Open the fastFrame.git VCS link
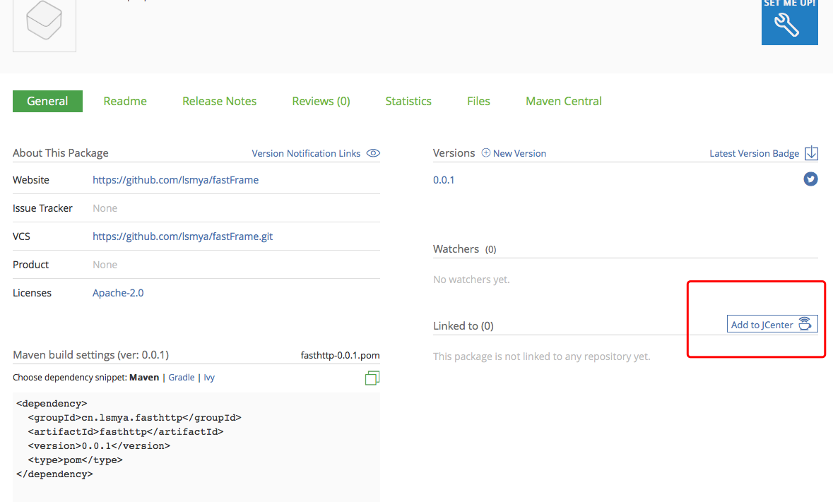Viewport: 833px width, 504px height. (182, 236)
